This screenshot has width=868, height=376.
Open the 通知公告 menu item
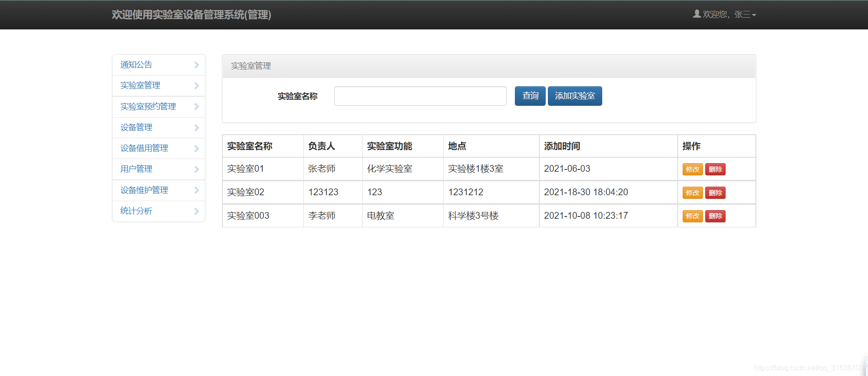(159, 65)
